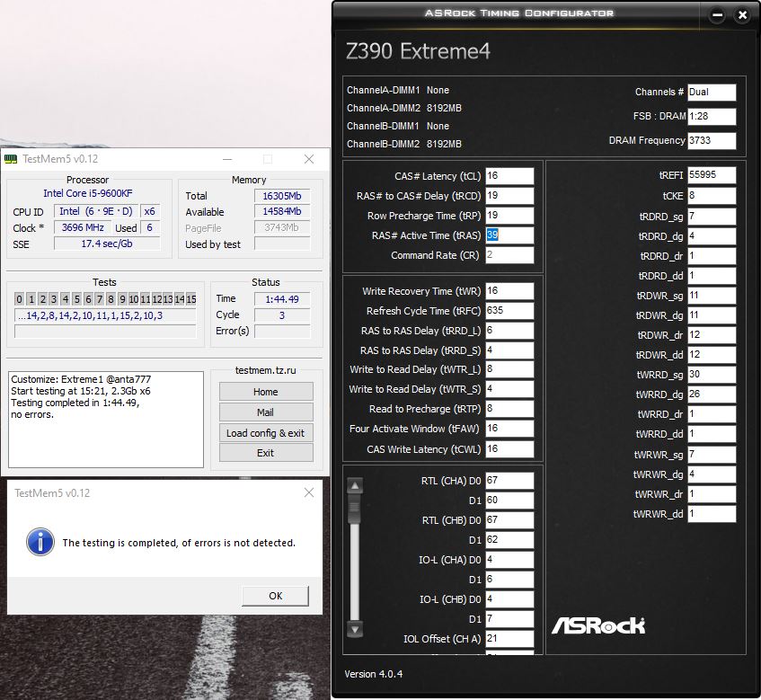Viewport: 761px width, 700px height.
Task: Click the Exit button in TestMem5
Action: pyautogui.click(x=266, y=453)
